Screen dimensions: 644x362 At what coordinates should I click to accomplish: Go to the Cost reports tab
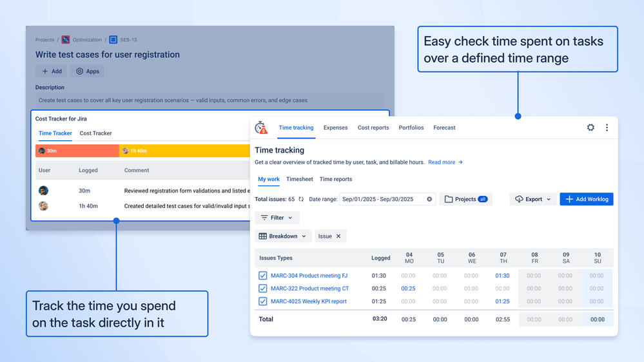373,128
